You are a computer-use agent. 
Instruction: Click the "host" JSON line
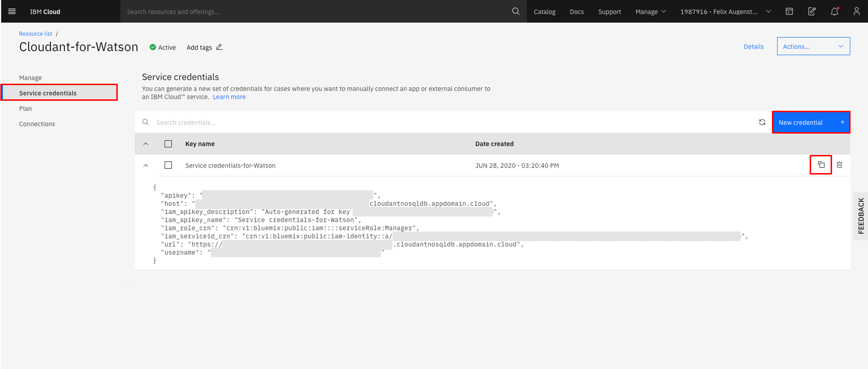point(328,203)
